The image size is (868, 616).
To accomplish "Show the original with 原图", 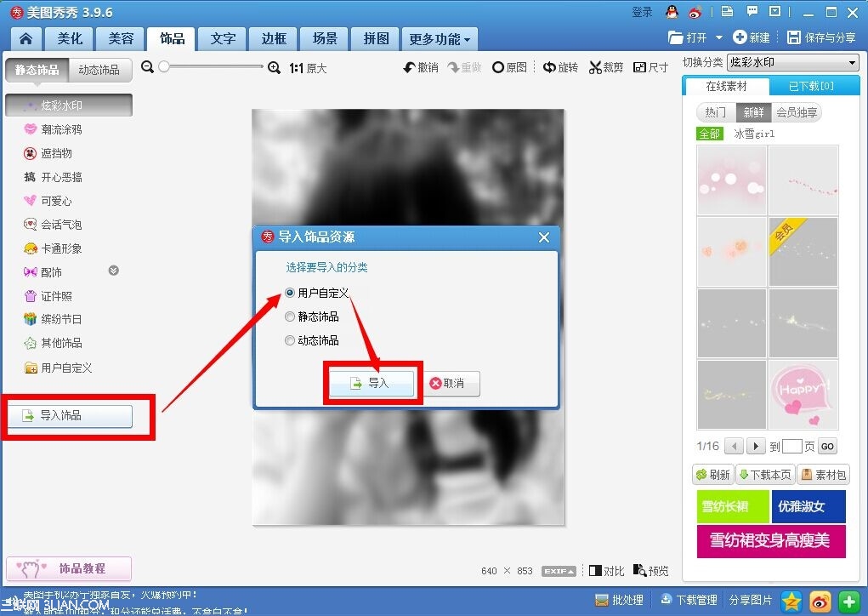I will 509,67.
